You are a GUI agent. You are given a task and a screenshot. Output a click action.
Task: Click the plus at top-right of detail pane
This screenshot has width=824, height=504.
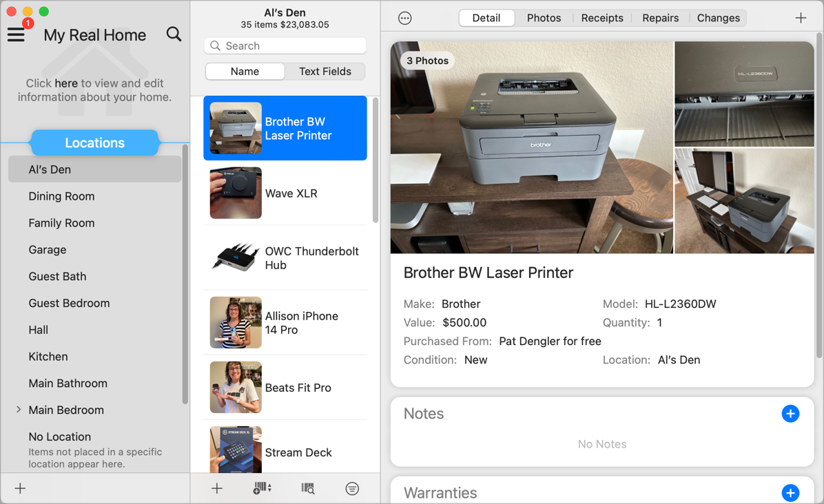coord(801,19)
